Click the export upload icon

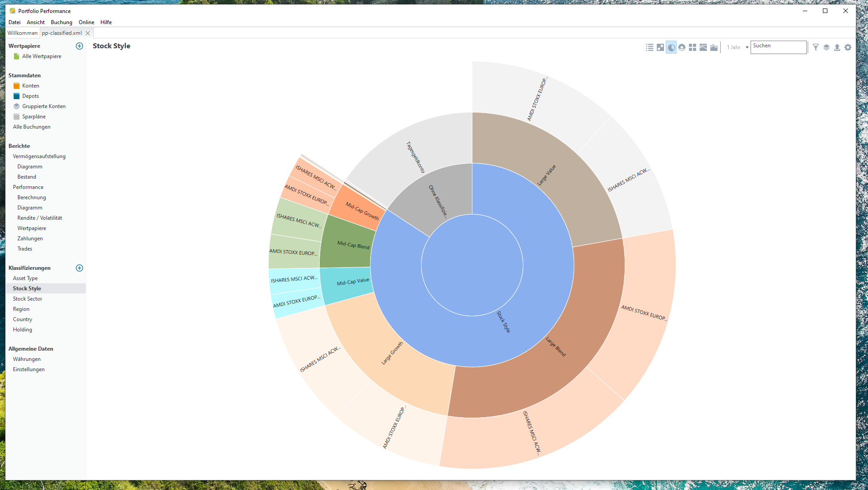[x=837, y=47]
